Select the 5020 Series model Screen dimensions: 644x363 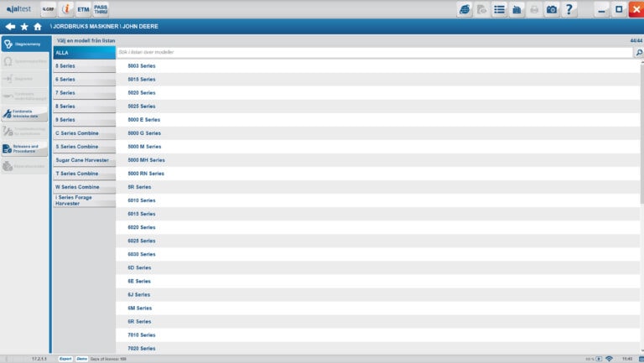(378, 93)
